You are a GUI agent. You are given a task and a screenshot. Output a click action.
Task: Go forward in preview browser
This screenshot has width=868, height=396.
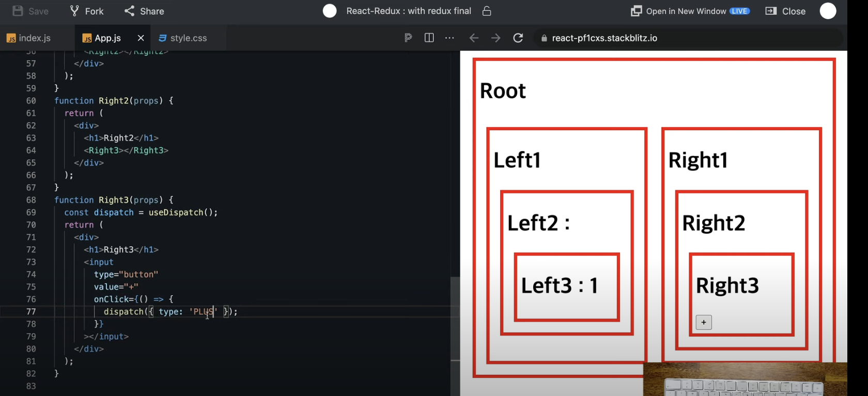495,38
